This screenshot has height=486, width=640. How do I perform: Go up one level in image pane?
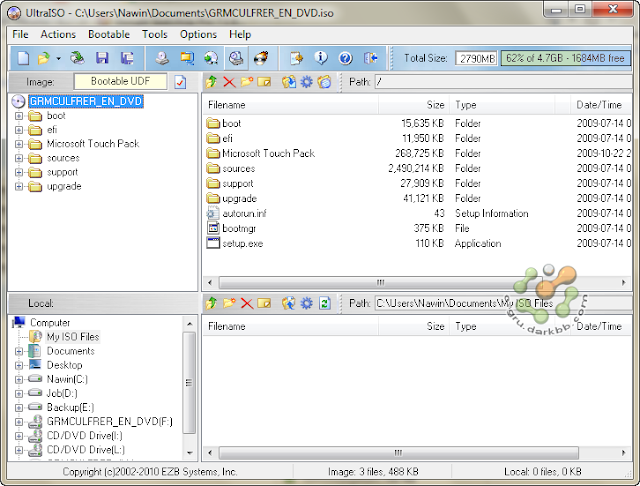click(211, 82)
